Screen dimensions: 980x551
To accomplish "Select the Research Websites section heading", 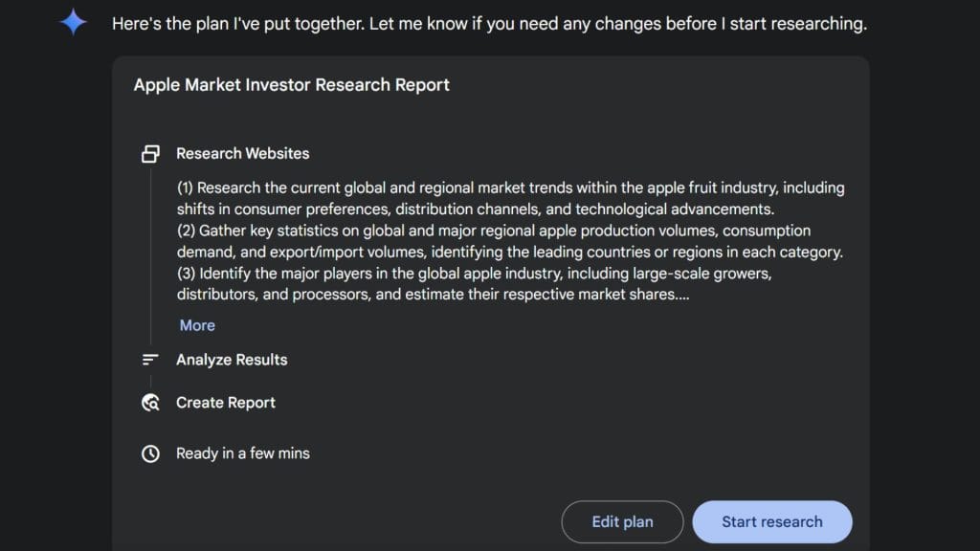I will point(242,153).
